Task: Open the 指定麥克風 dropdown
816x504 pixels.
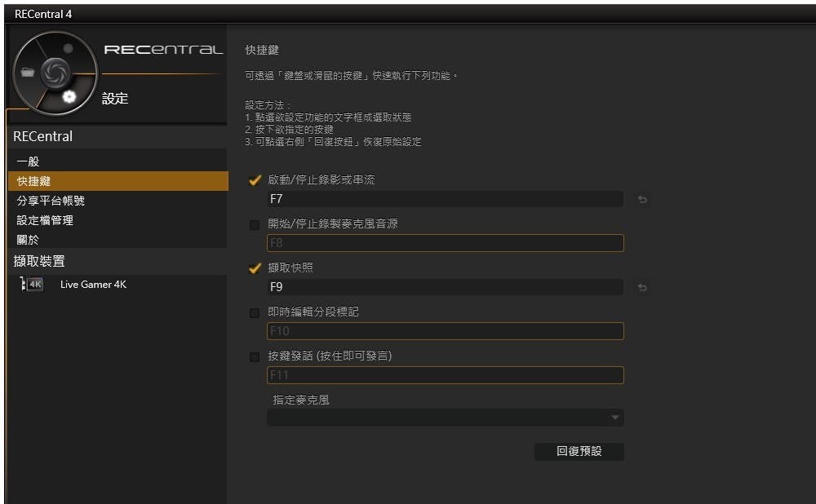Action: (446, 418)
